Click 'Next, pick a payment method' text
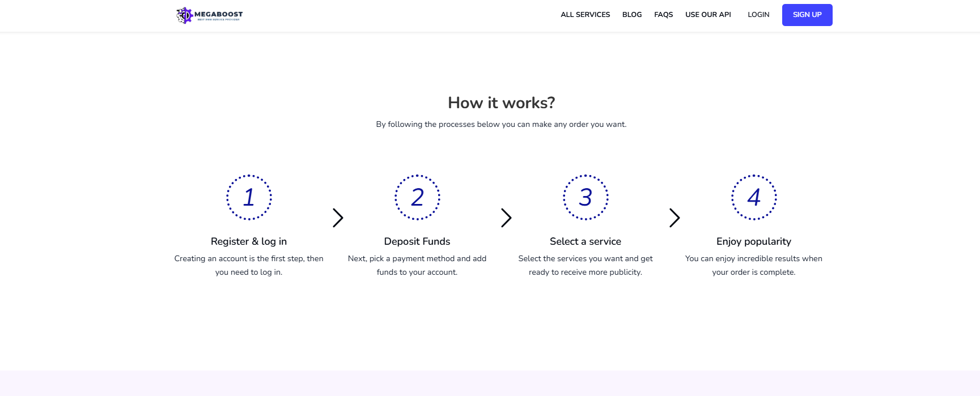This screenshot has width=980, height=396. pos(401,258)
